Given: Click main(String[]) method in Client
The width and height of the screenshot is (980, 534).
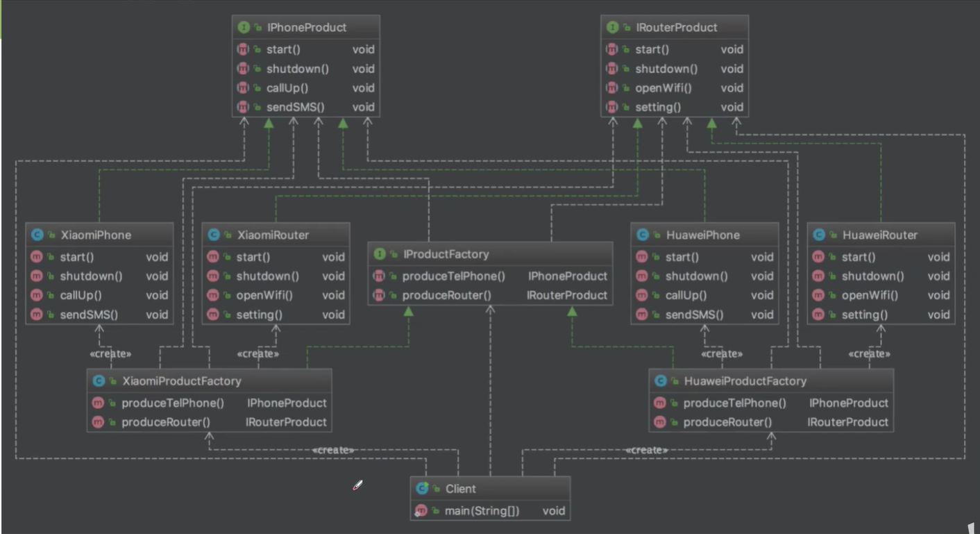Looking at the screenshot, I should coord(482,511).
